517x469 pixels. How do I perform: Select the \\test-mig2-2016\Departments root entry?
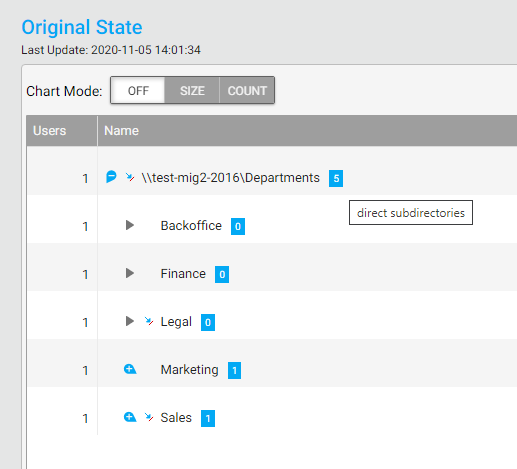coord(230,178)
